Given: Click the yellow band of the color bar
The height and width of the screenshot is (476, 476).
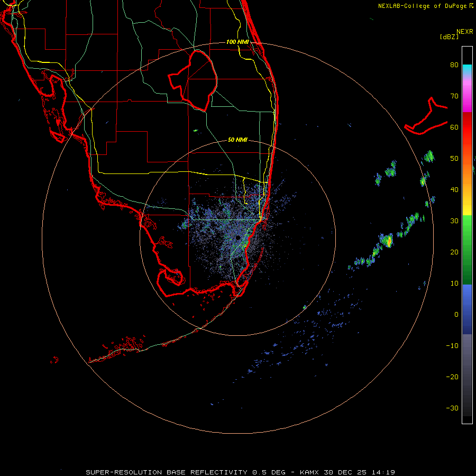Looking at the screenshot, I should [x=467, y=208].
